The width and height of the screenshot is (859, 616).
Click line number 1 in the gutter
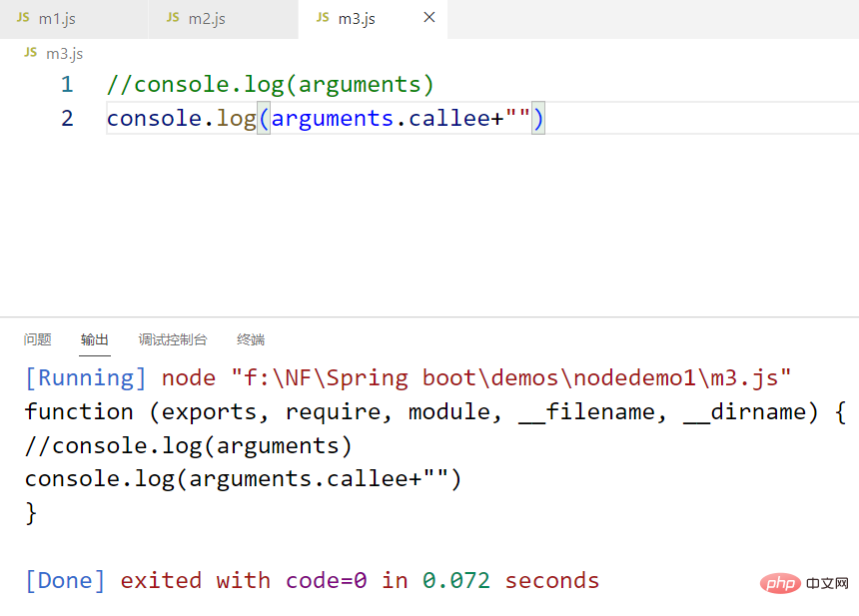point(67,85)
